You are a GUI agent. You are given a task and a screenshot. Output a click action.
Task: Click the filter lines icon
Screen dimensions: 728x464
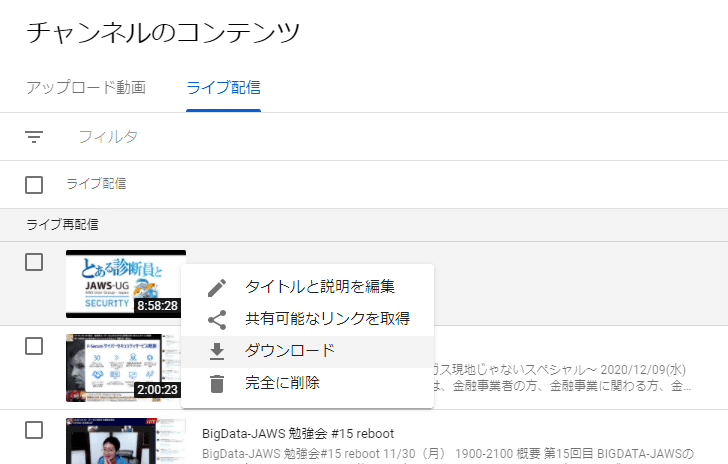(x=34, y=137)
